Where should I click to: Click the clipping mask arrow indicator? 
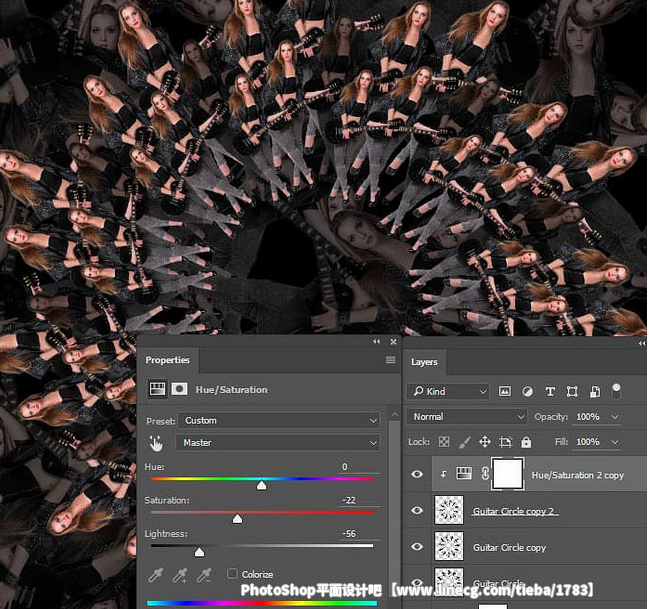[x=443, y=474]
